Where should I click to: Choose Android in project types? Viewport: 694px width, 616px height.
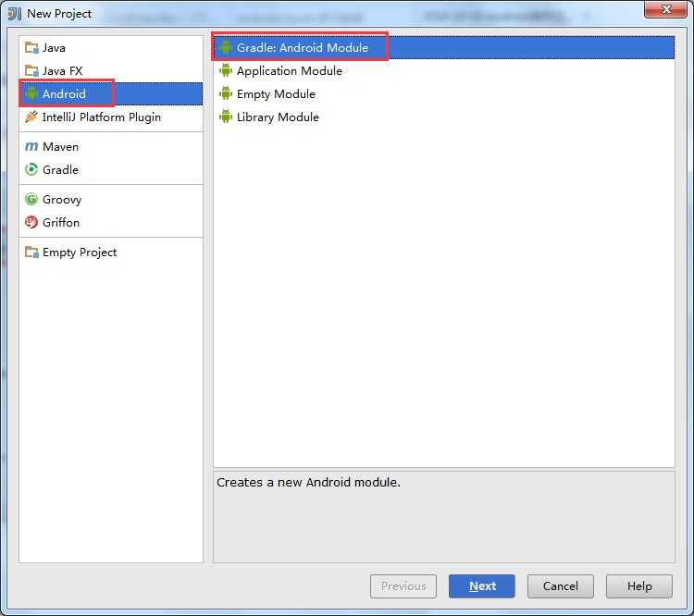pyautogui.click(x=111, y=93)
